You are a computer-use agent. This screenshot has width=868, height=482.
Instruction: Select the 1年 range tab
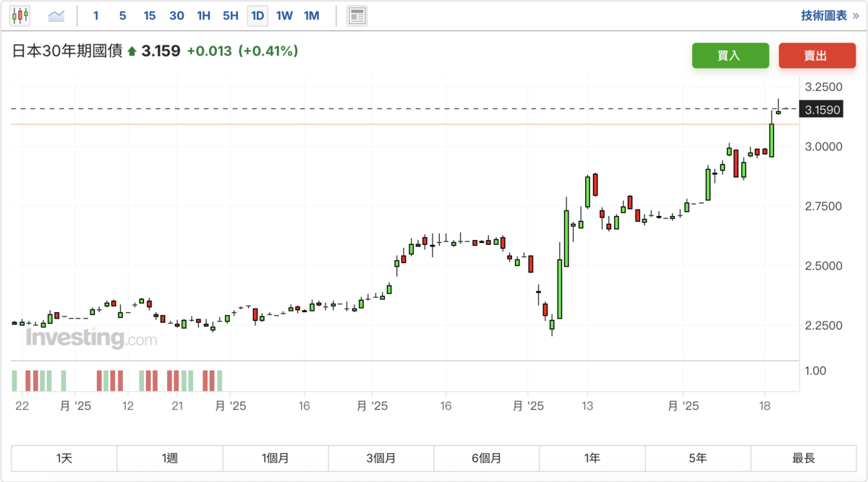point(592,458)
